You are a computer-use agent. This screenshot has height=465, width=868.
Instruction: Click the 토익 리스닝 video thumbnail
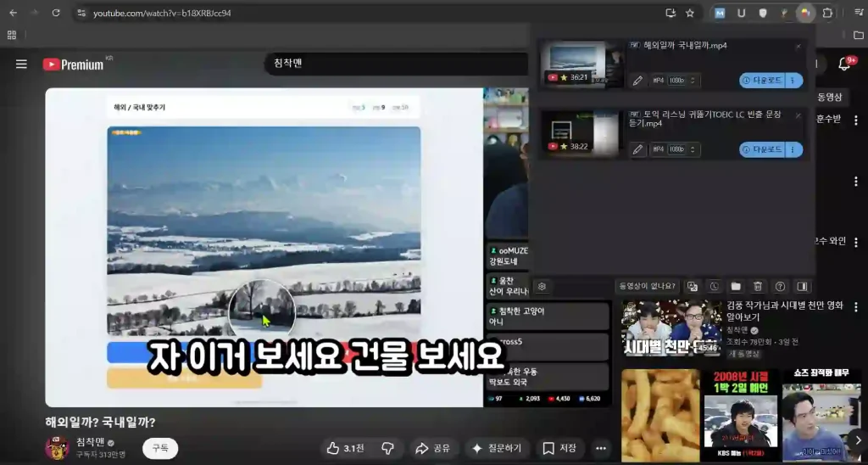pyautogui.click(x=581, y=133)
